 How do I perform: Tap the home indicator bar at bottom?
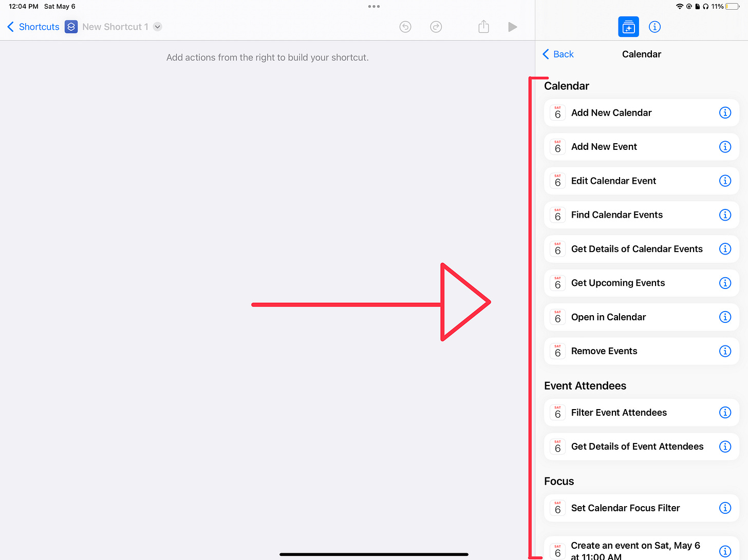374,554
